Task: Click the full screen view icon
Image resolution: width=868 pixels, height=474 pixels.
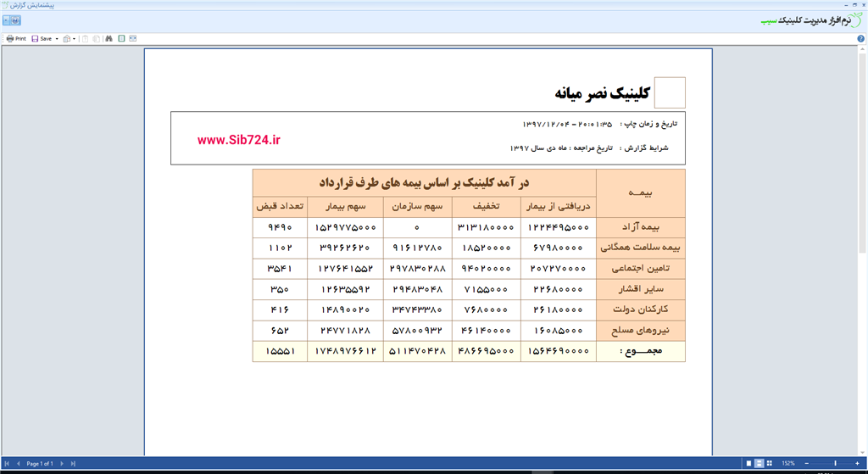Action: (x=133, y=38)
